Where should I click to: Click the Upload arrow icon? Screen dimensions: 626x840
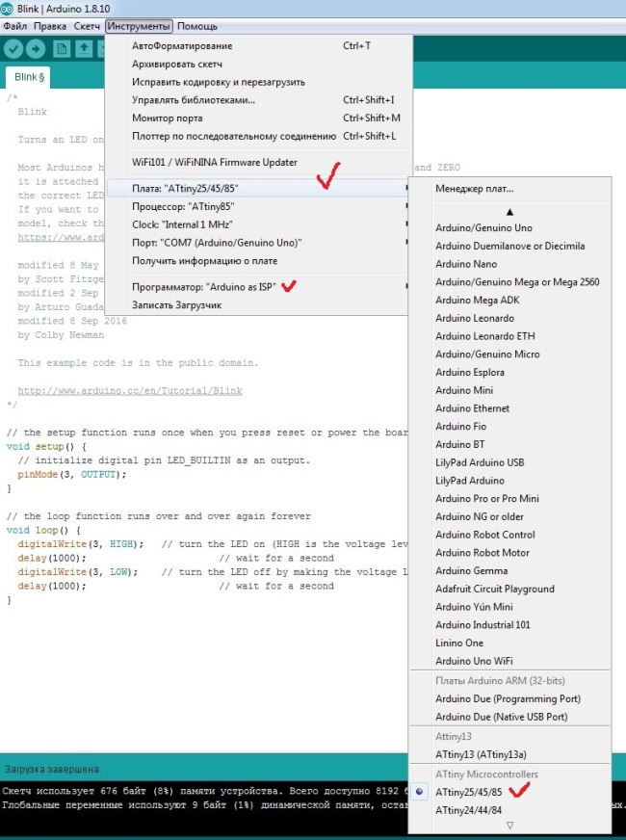[37, 48]
